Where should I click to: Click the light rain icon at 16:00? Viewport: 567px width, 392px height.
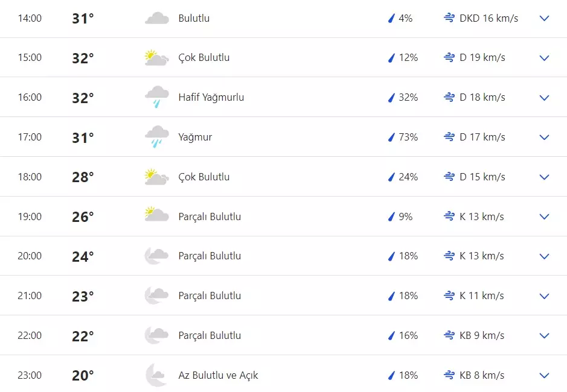tap(156, 96)
